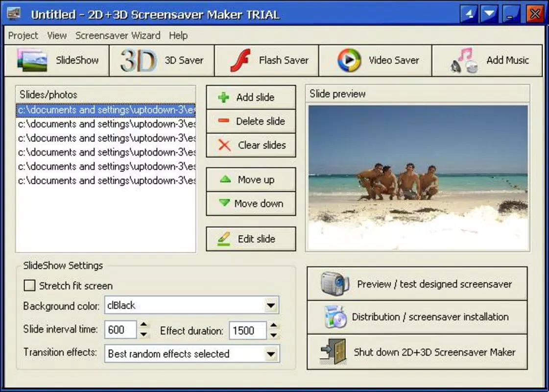Click the Add slide button
This screenshot has height=392, width=549.
point(251,97)
